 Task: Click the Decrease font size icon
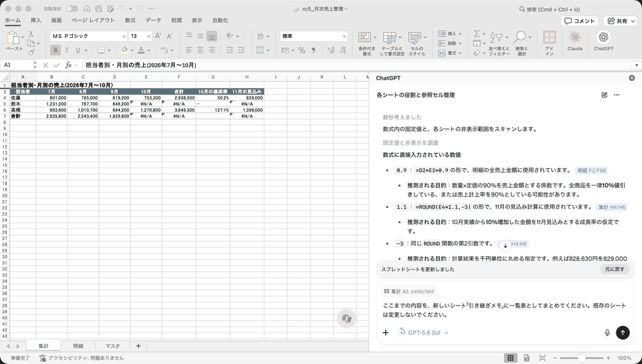click(x=169, y=36)
